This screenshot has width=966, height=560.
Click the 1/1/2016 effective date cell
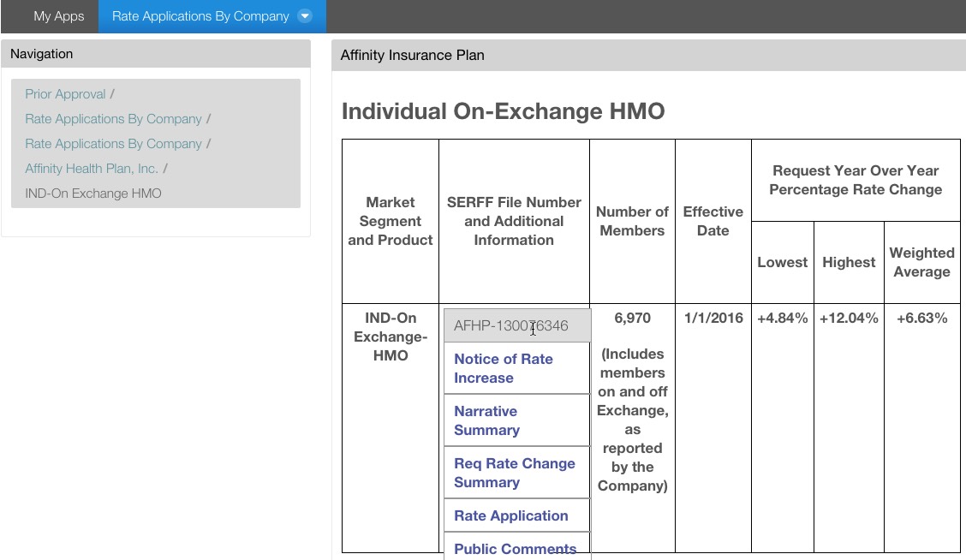(x=713, y=319)
